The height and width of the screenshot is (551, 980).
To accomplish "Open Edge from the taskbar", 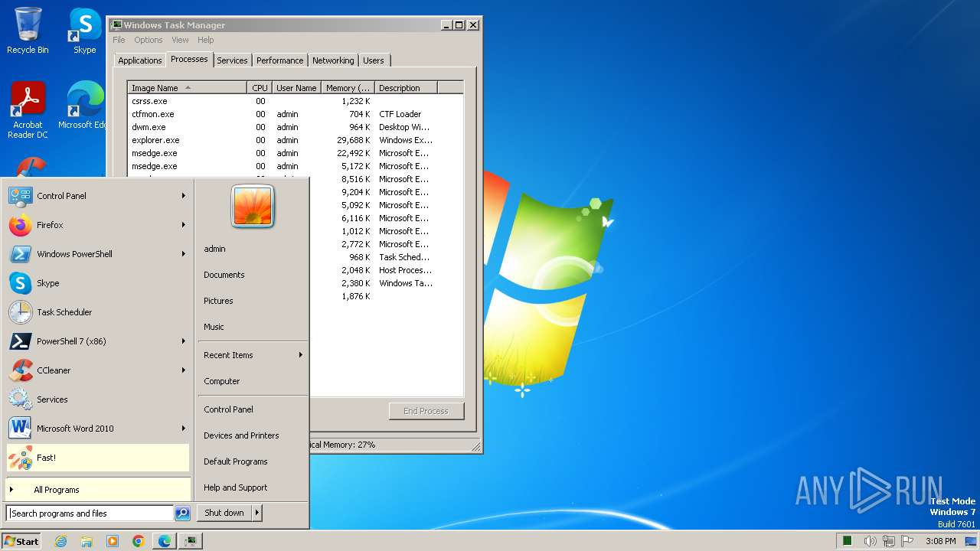I will (165, 541).
